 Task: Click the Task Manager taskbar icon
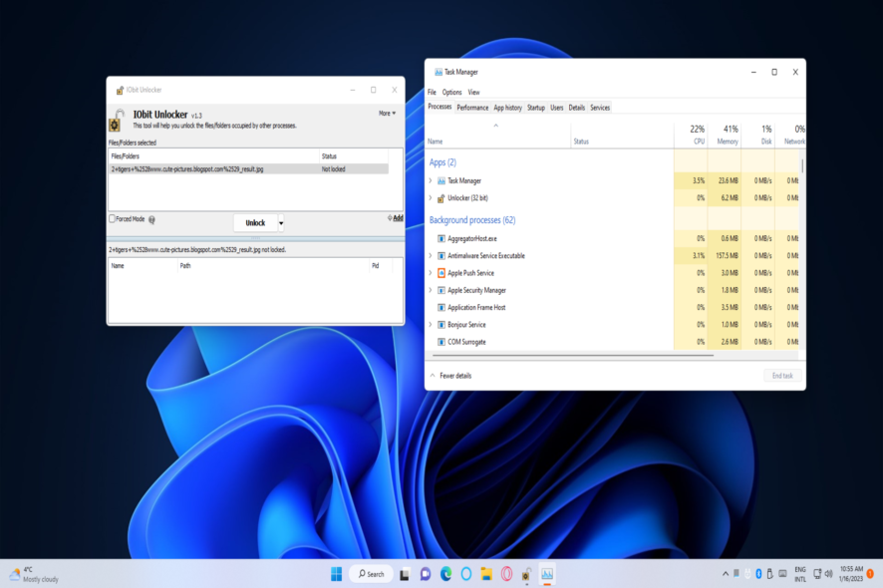tap(547, 574)
